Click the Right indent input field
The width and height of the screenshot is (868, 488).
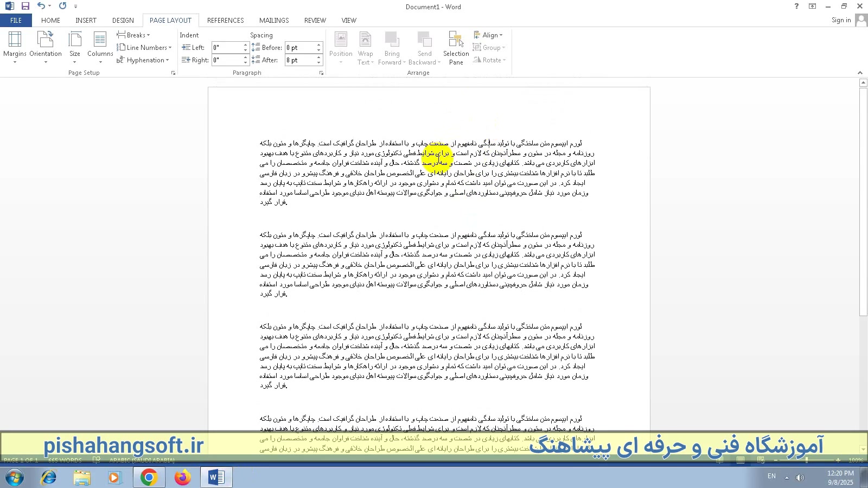[x=227, y=60]
